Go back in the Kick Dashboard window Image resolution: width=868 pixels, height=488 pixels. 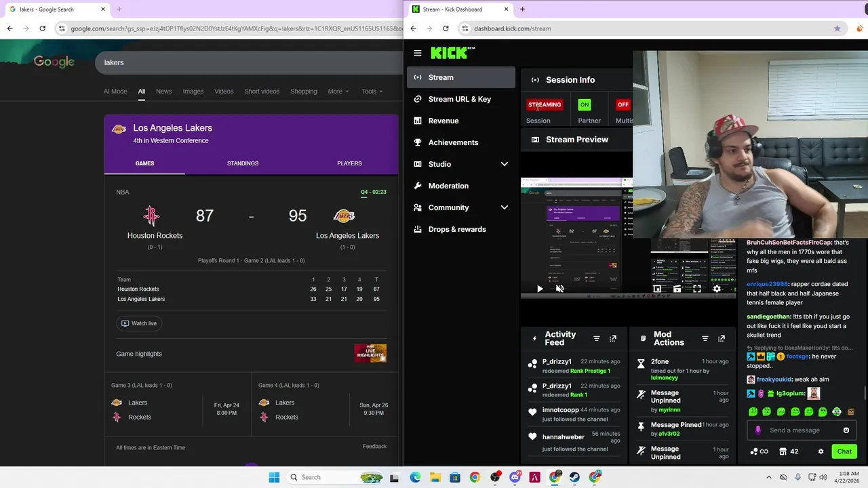tap(413, 28)
